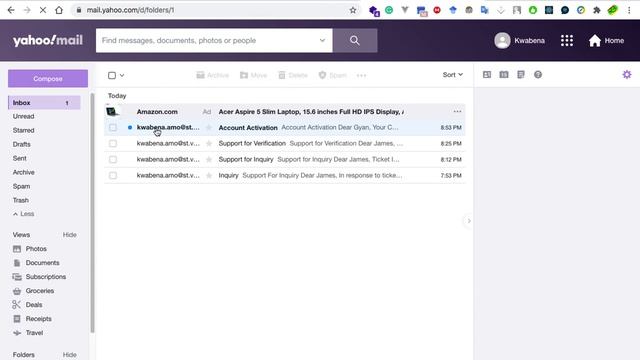
Task: Go back with the browser back arrow
Action: 11,10
